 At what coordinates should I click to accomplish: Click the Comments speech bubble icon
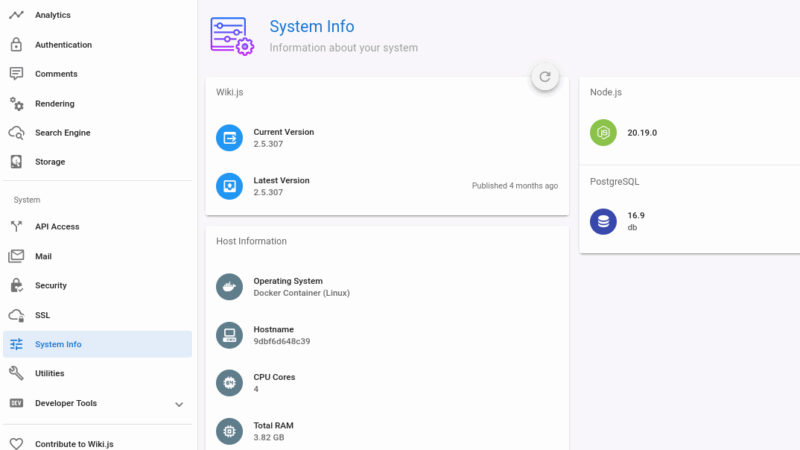click(16, 74)
